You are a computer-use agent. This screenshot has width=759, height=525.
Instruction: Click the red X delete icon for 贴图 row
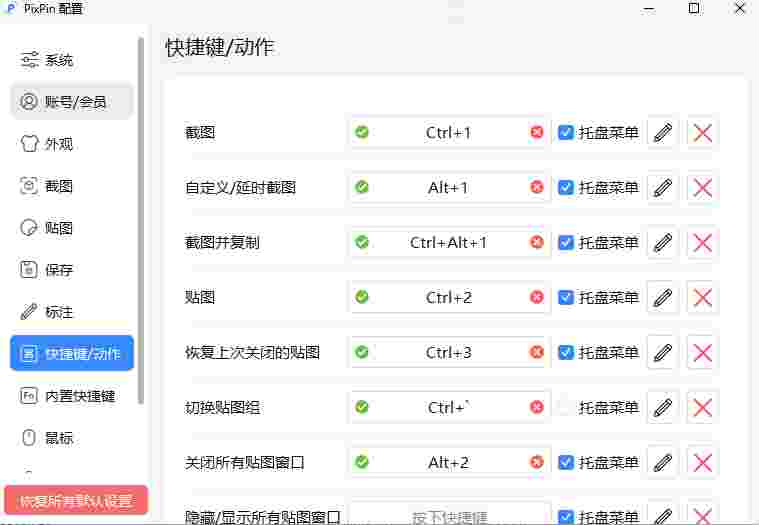click(702, 297)
